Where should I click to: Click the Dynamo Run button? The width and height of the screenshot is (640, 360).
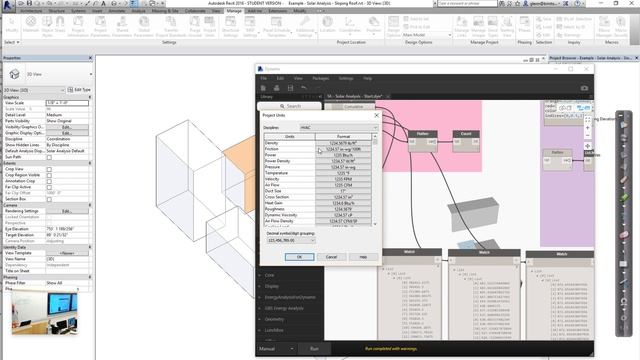point(314,349)
